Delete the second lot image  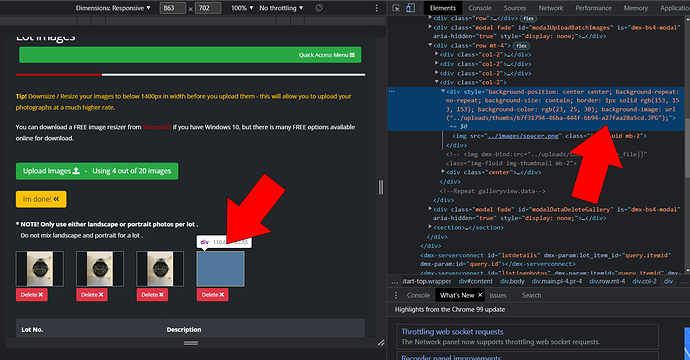(x=92, y=295)
